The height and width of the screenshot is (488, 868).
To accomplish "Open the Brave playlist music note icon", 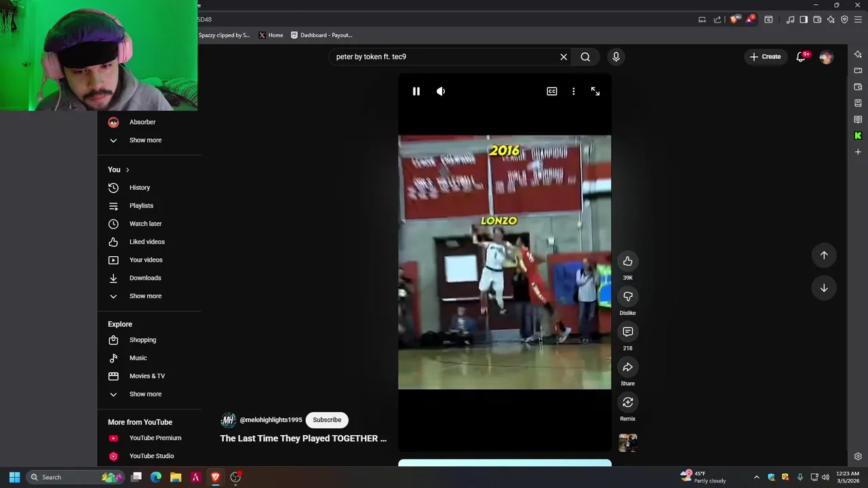I will [x=790, y=20].
